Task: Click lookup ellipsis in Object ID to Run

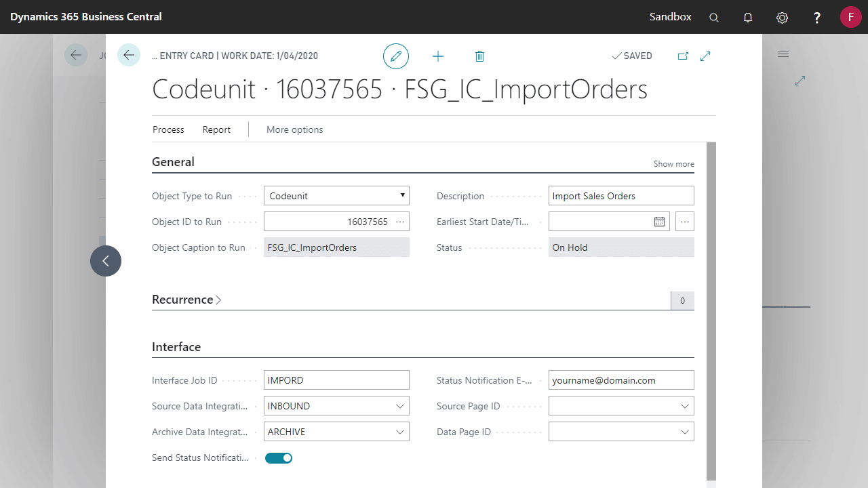Action: pyautogui.click(x=400, y=222)
